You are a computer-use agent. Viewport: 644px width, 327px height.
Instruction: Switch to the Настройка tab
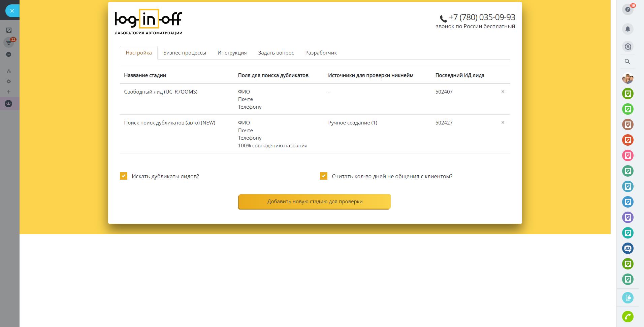pyautogui.click(x=139, y=53)
